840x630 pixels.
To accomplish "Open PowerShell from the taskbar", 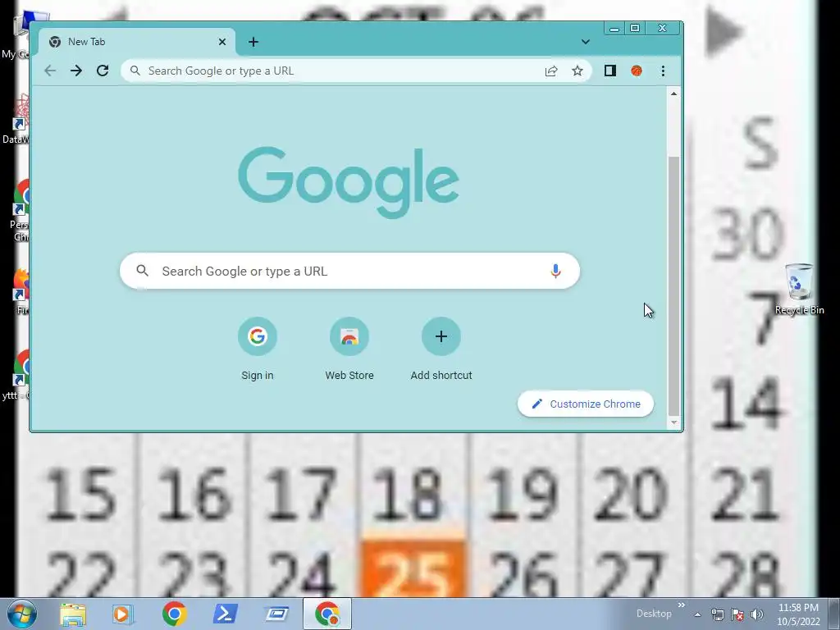I will click(226, 614).
